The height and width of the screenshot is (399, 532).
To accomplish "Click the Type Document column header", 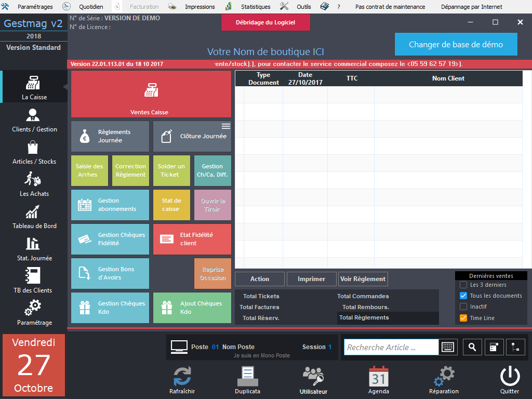I will click(x=263, y=78).
